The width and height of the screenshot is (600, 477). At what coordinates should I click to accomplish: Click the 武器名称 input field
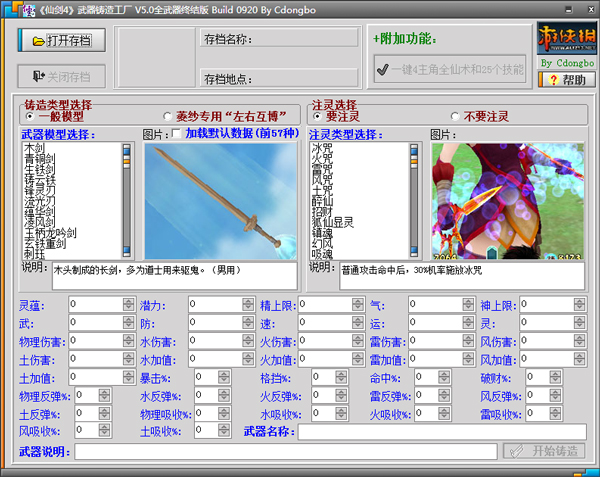tap(439, 432)
